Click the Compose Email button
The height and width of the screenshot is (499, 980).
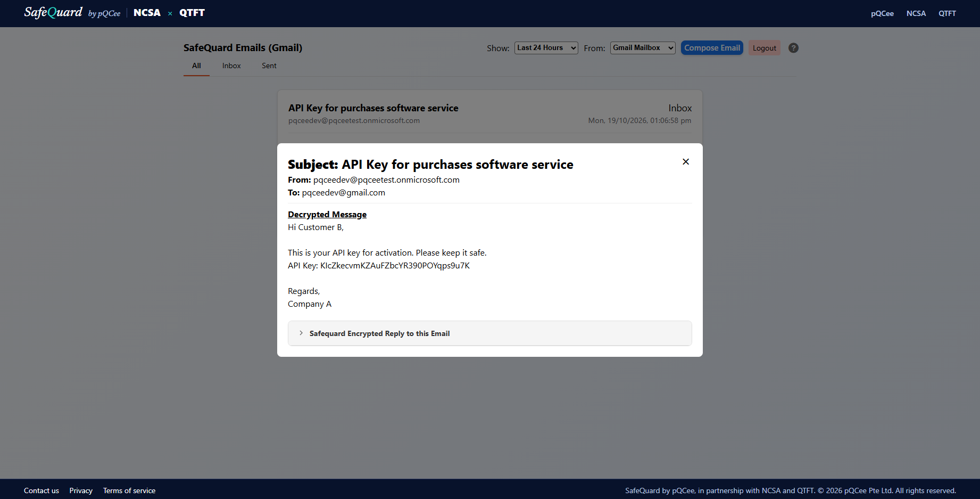(712, 48)
